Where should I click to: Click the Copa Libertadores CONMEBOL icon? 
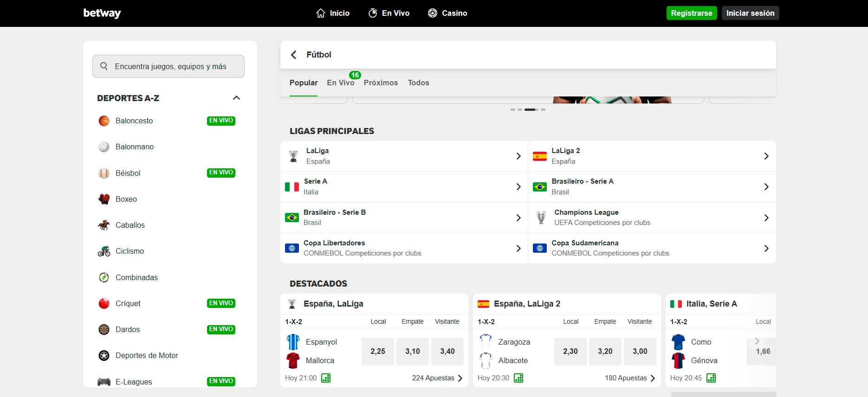click(292, 248)
